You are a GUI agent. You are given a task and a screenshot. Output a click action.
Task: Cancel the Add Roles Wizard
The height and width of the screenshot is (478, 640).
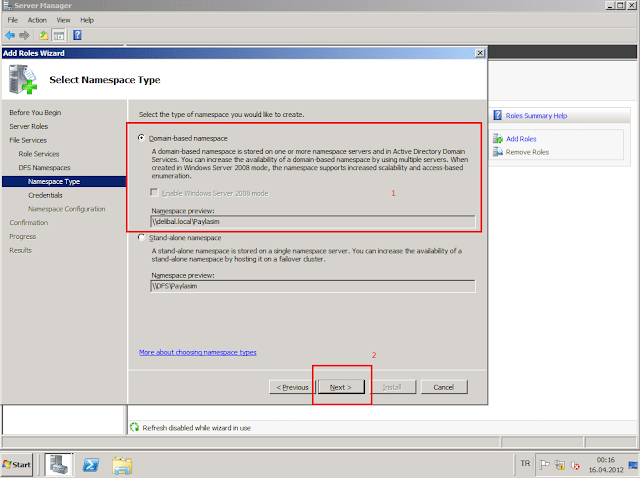pyautogui.click(x=443, y=386)
